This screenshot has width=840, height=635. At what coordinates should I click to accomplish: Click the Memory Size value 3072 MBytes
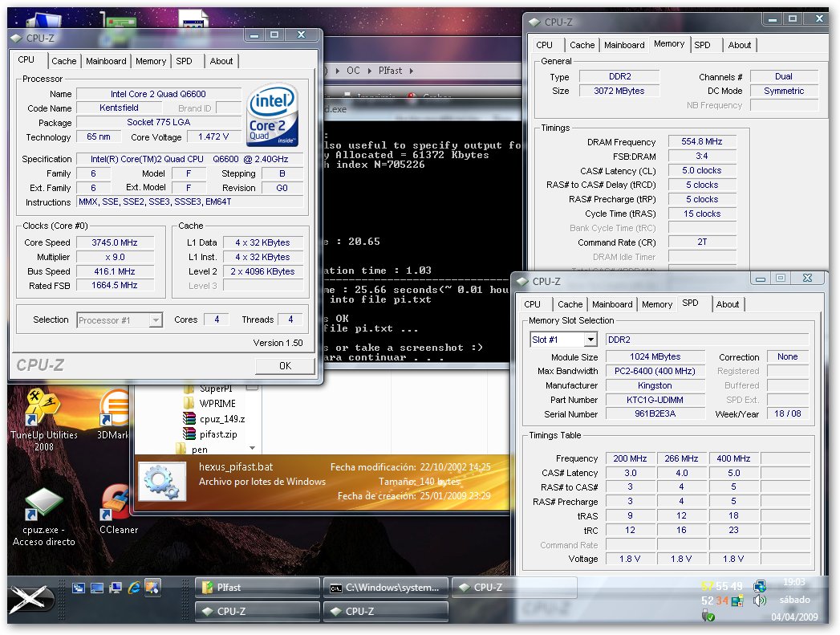tap(619, 91)
